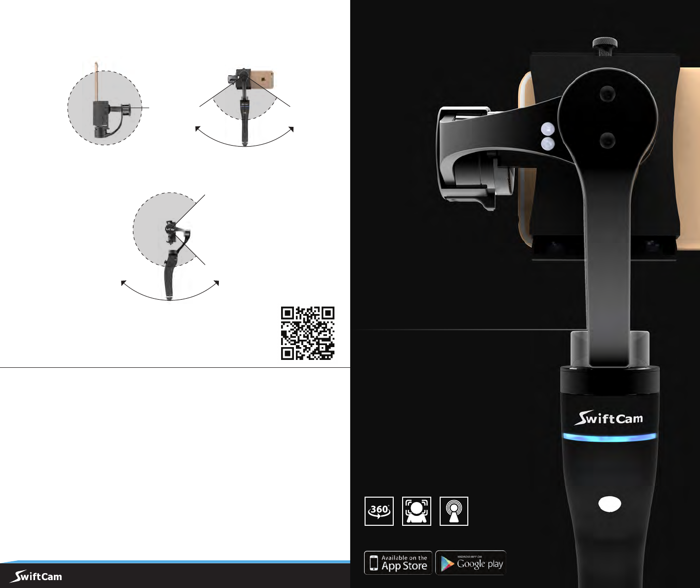Click the lower round indicator light on the gimbal arm
This screenshot has height=588, width=700.
[x=548, y=144]
